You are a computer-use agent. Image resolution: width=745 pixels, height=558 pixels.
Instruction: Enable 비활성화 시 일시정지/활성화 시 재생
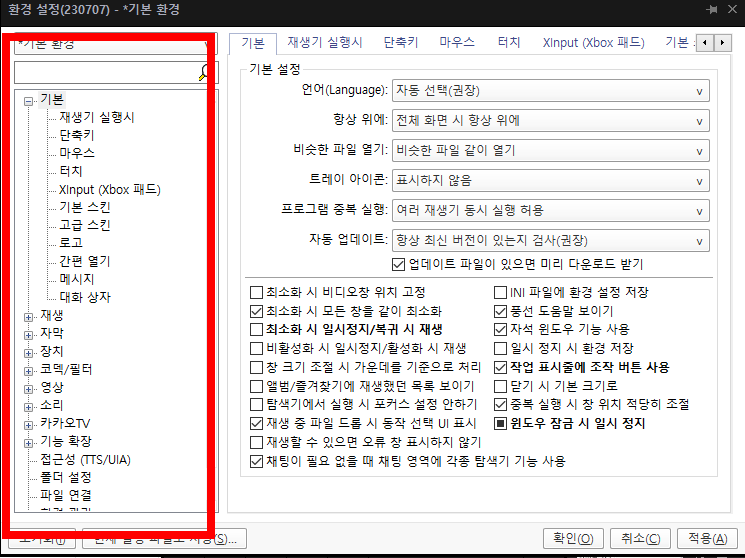(x=257, y=348)
